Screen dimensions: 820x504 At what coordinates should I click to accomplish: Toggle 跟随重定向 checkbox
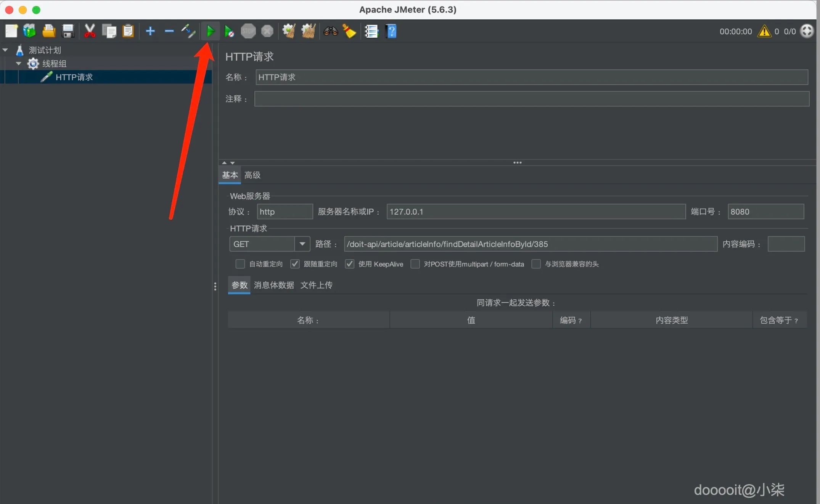click(x=295, y=264)
